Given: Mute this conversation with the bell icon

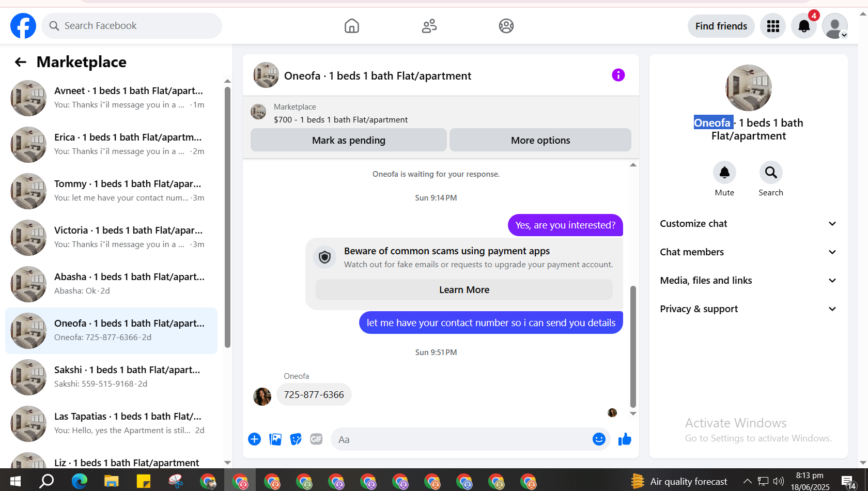Looking at the screenshot, I should 724,172.
